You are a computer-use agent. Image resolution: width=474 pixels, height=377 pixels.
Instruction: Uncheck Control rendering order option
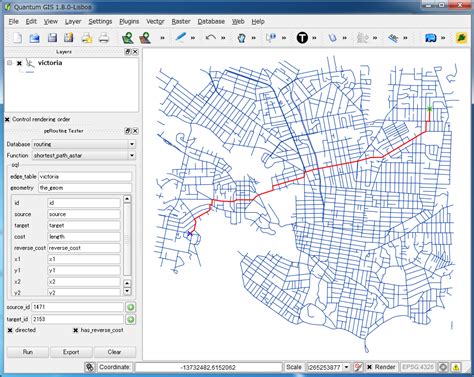click(x=7, y=119)
